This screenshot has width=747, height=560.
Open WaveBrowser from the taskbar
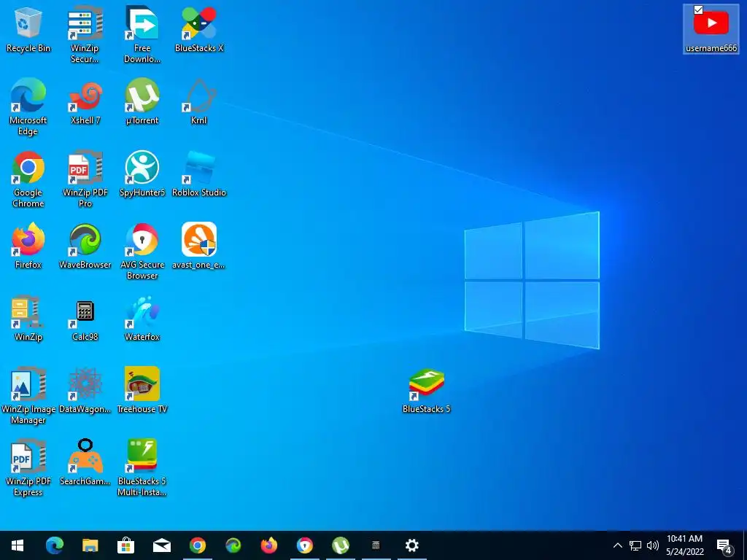point(233,545)
